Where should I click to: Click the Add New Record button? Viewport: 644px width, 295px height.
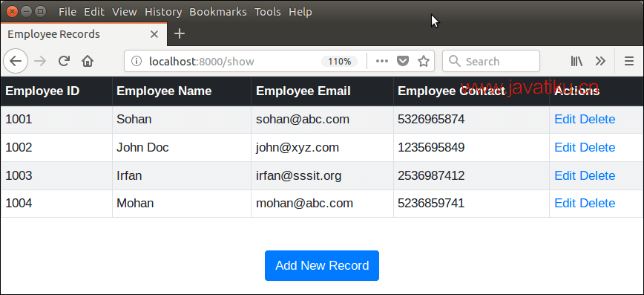(322, 266)
